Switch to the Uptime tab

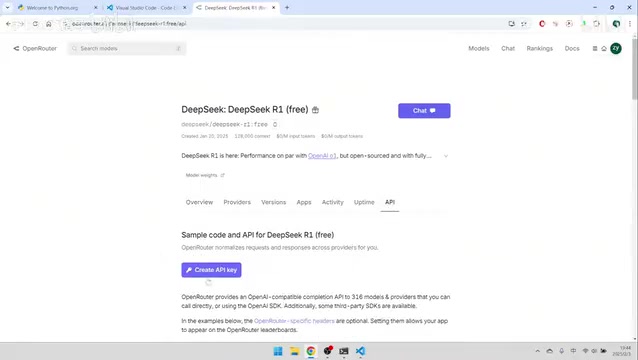pos(364,202)
